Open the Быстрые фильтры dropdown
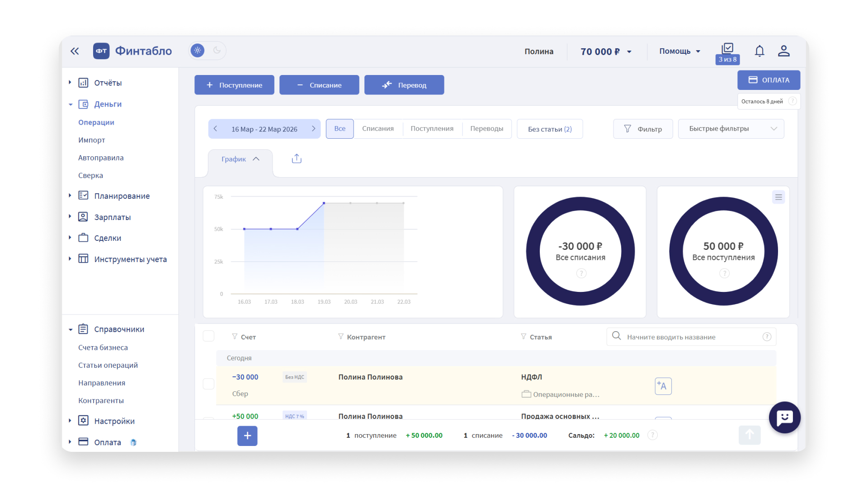 [x=731, y=129]
